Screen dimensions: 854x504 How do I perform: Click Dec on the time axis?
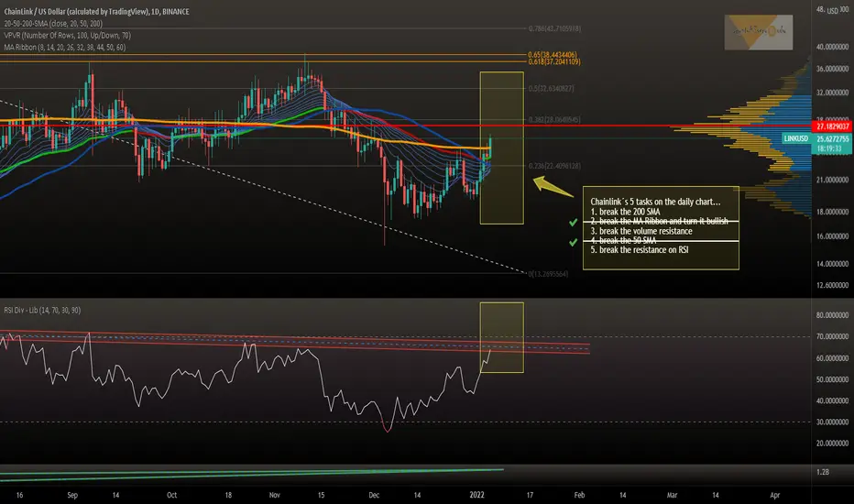[374, 495]
